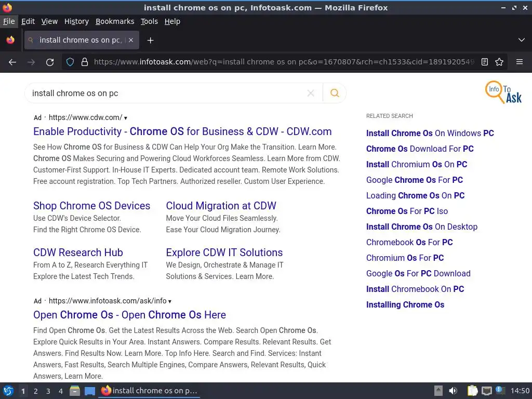Search Chrome Os Download For PC
The width and height of the screenshot is (532, 399).
coord(420,149)
